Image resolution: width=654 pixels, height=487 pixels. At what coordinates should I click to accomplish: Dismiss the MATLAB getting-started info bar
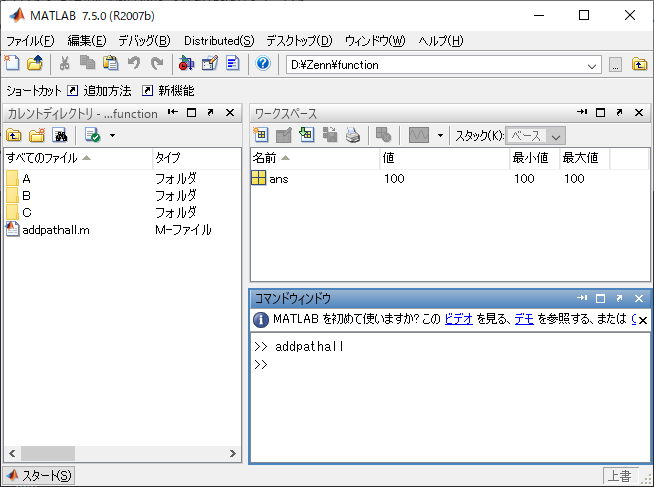pyautogui.click(x=643, y=320)
